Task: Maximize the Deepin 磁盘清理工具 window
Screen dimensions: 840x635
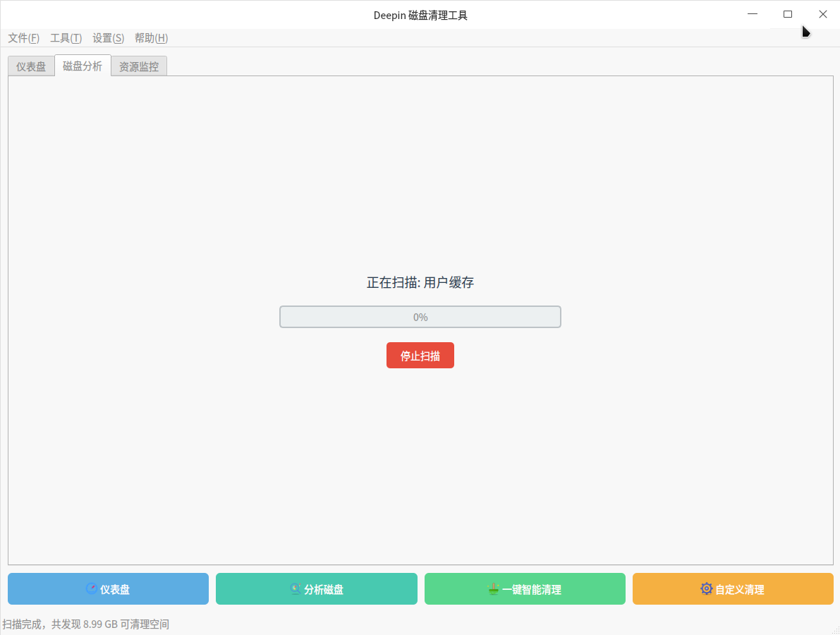Action: [788, 14]
